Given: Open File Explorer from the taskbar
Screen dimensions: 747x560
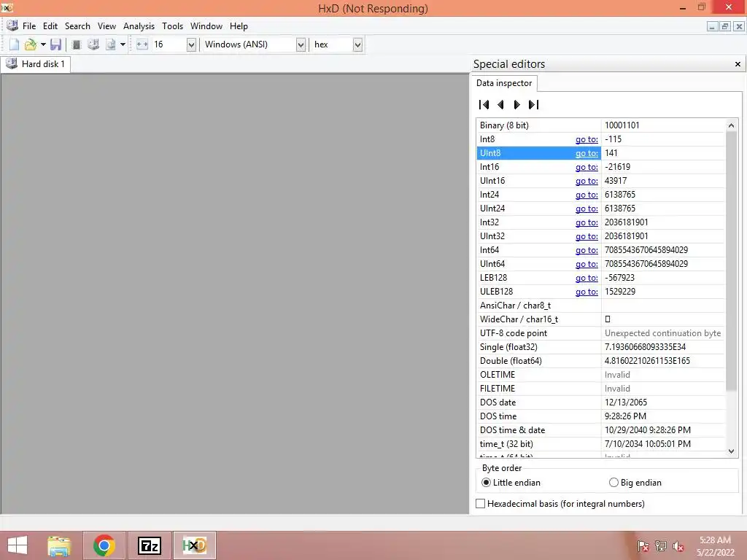Looking at the screenshot, I should pos(59,545).
